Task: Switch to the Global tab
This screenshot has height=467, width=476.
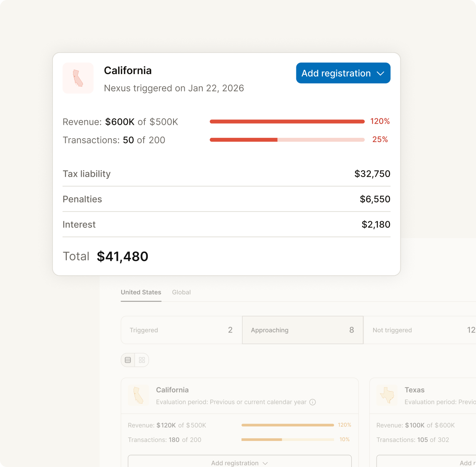Action: click(181, 292)
